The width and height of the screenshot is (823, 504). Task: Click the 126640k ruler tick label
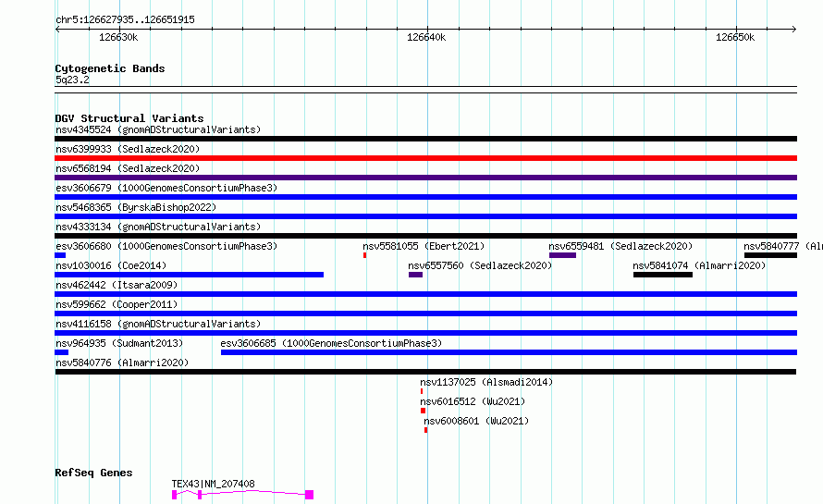[x=426, y=37]
